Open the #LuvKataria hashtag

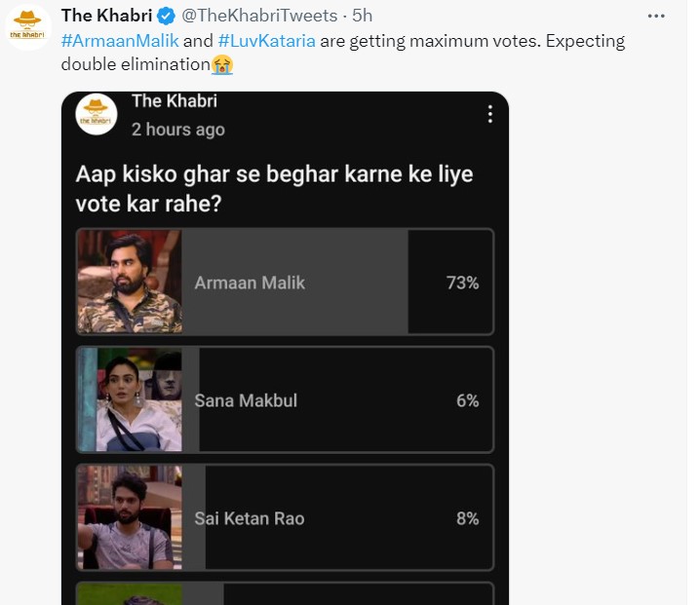[270, 41]
